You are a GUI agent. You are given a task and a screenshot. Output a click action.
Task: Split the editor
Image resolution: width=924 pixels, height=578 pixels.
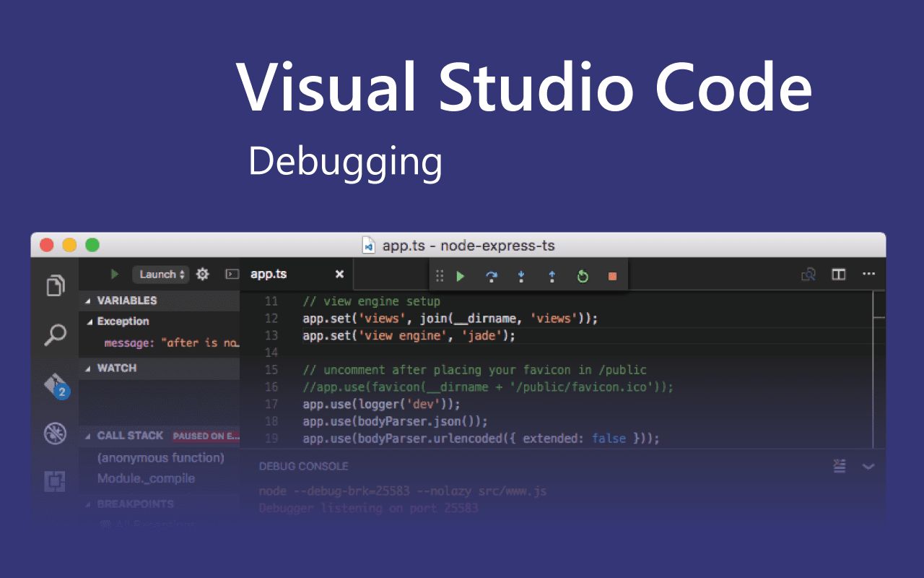[x=839, y=275]
